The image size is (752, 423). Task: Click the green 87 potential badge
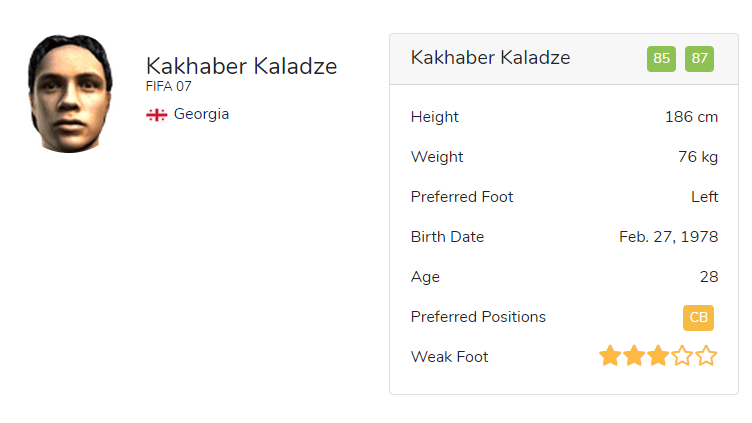click(699, 58)
